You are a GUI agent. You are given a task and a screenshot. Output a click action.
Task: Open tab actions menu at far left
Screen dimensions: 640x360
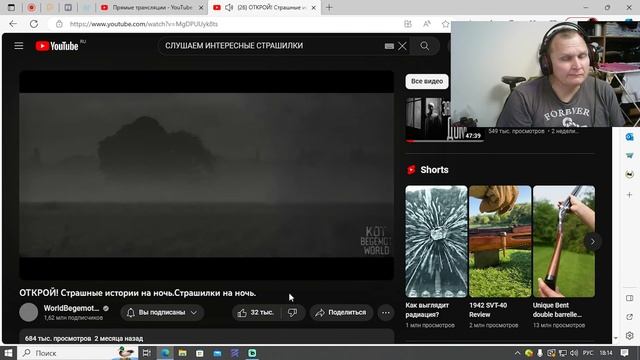pyautogui.click(x=11, y=7)
